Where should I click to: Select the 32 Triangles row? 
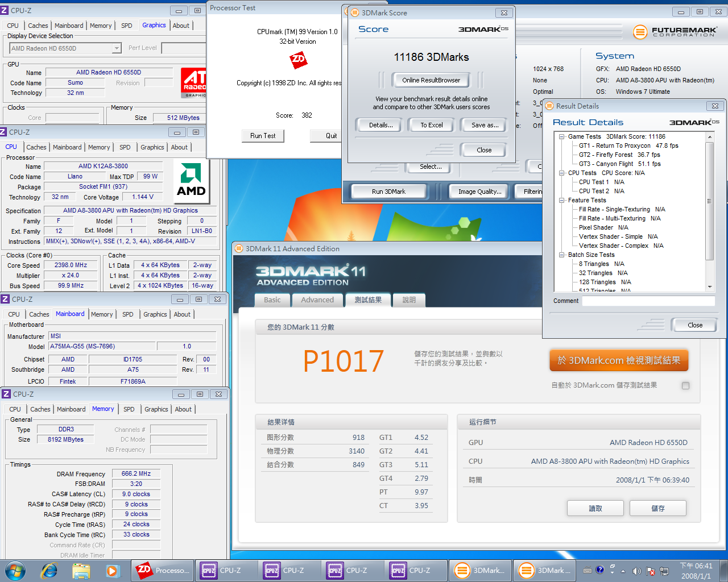pos(603,273)
